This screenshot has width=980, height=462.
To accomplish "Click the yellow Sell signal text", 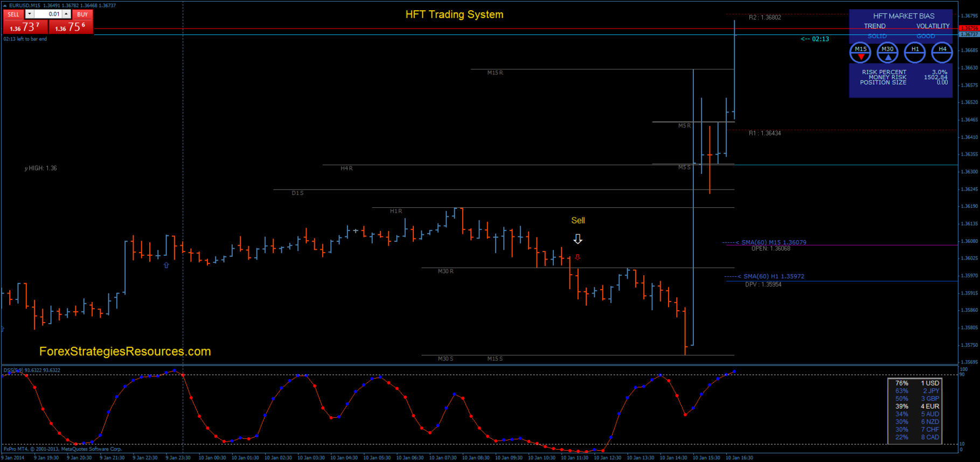I will pos(578,220).
